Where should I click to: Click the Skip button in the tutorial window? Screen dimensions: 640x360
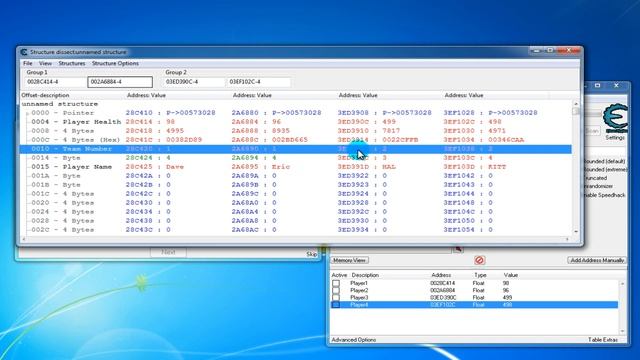pyautogui.click(x=311, y=254)
